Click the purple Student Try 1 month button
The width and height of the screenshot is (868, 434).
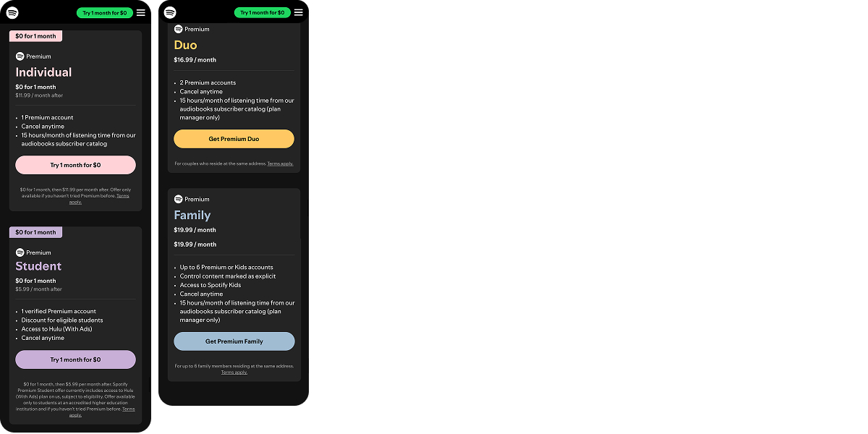pyautogui.click(x=75, y=359)
